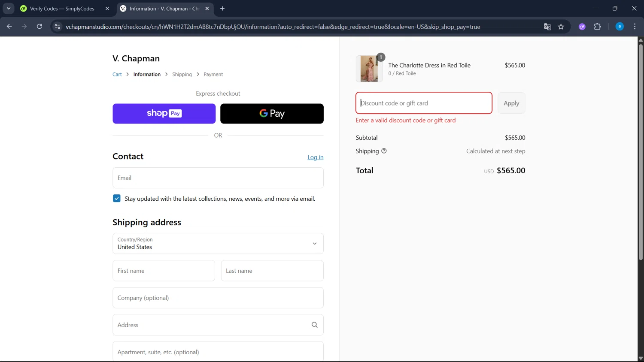Viewport: 644px width, 362px height.
Task: Translate this page icon
Action: click(x=547, y=27)
